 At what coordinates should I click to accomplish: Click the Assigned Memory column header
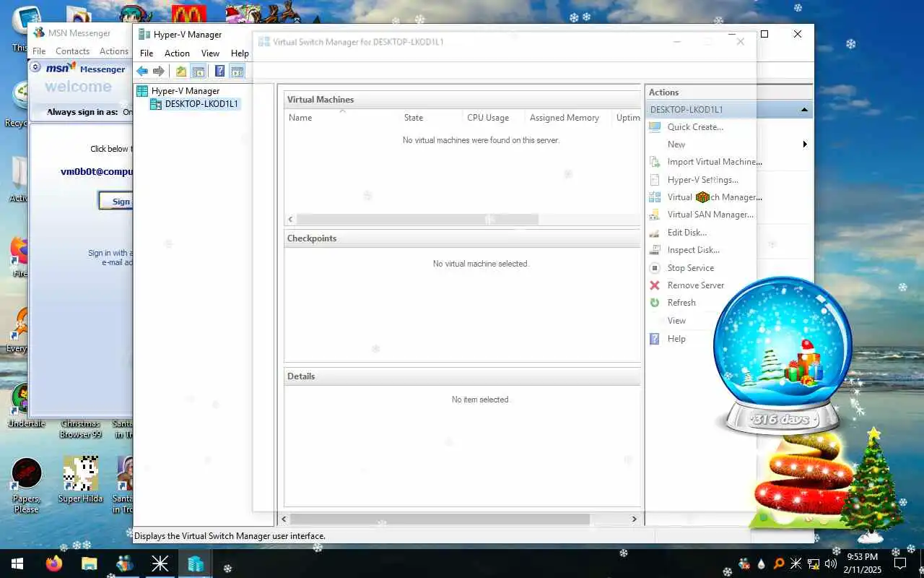point(568,118)
